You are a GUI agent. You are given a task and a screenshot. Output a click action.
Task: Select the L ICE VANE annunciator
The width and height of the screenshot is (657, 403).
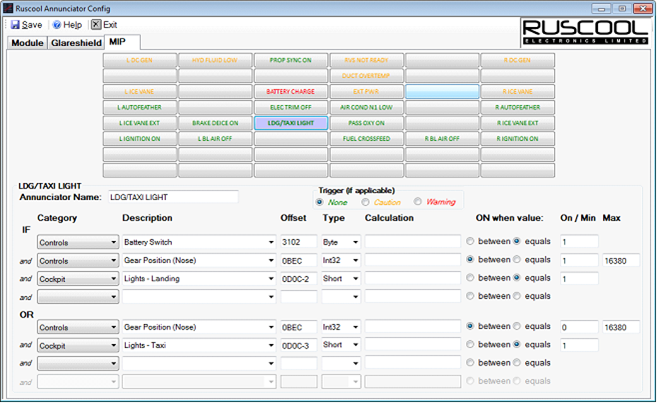pos(140,92)
